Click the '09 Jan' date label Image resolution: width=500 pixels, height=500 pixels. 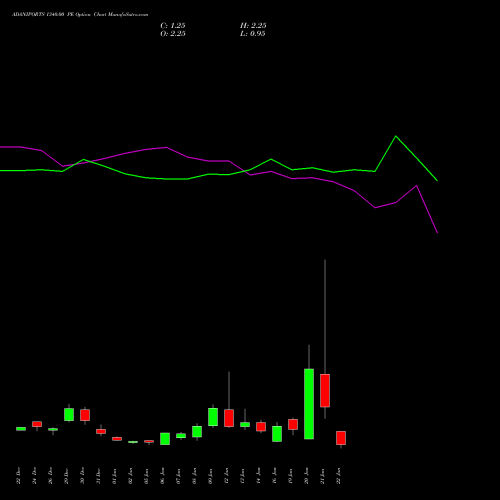point(211,476)
